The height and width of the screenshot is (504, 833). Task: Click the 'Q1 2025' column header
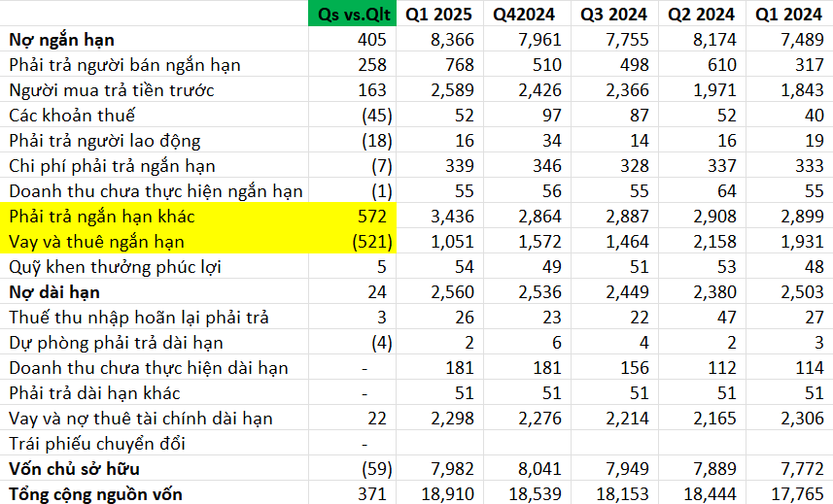[438, 15]
